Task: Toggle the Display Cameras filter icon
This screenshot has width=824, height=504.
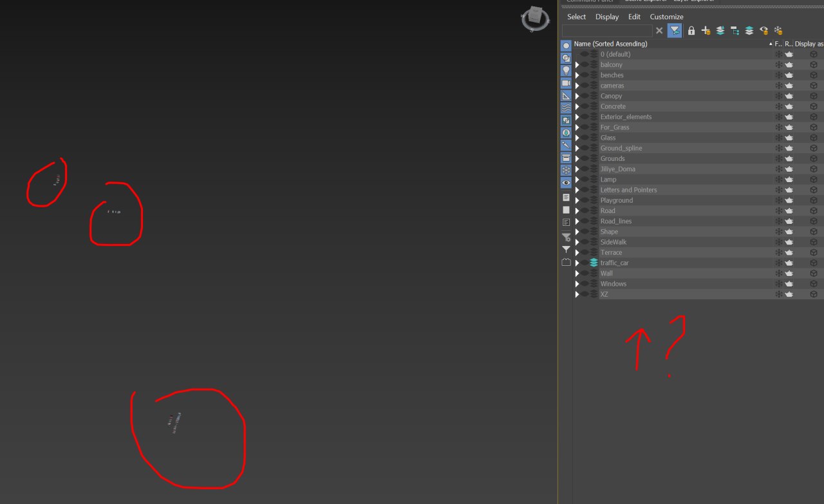Action: click(566, 83)
